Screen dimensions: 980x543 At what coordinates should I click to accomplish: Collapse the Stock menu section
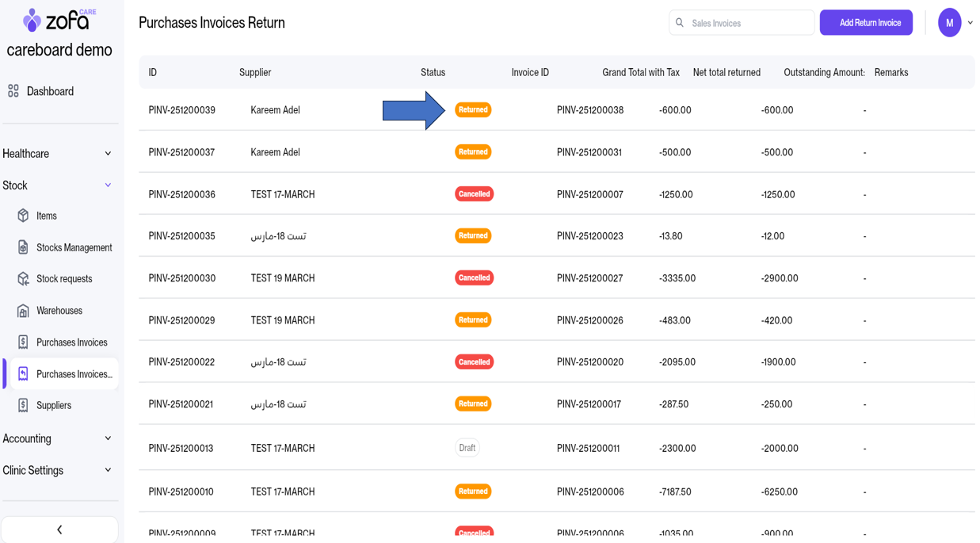coord(108,185)
